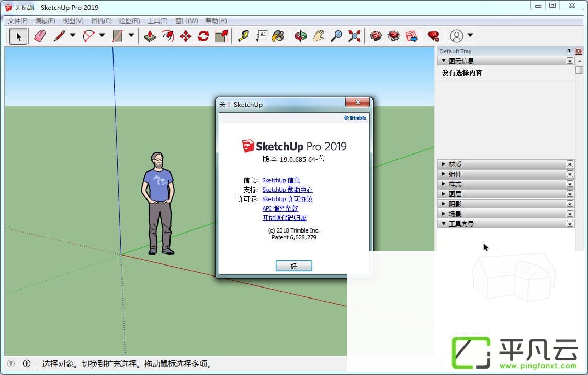588x375 pixels.
Task: Select the Rectangle shape tool
Action: (x=118, y=36)
